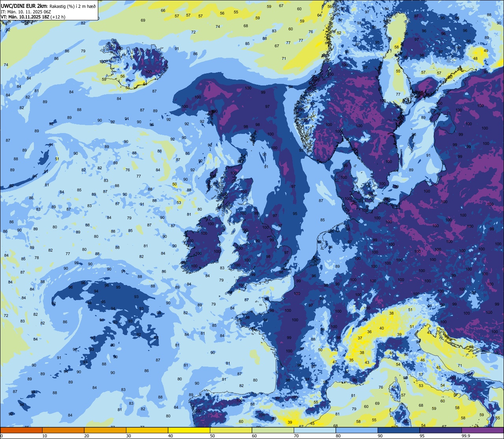Click the 30–40 amber legend swatch

pos(147,430)
